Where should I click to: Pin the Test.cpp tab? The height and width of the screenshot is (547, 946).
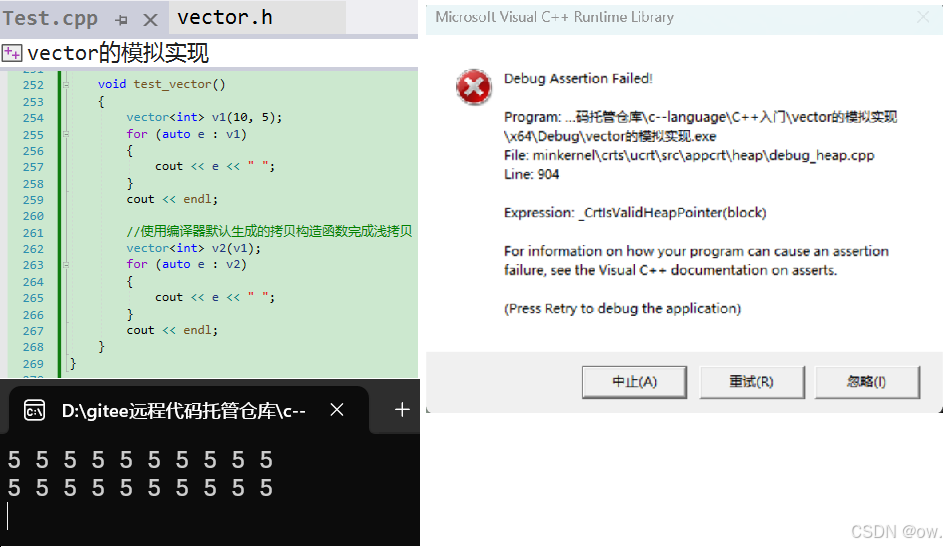point(121,20)
